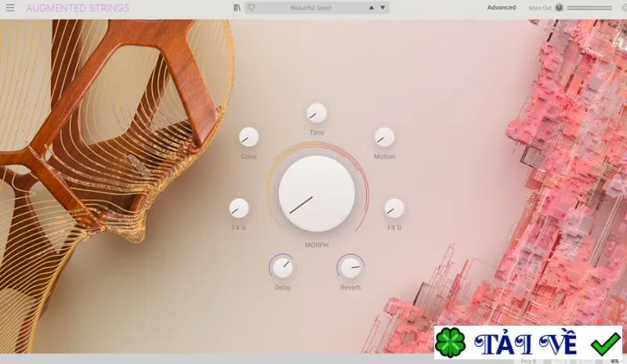Click the Time label

317,132
